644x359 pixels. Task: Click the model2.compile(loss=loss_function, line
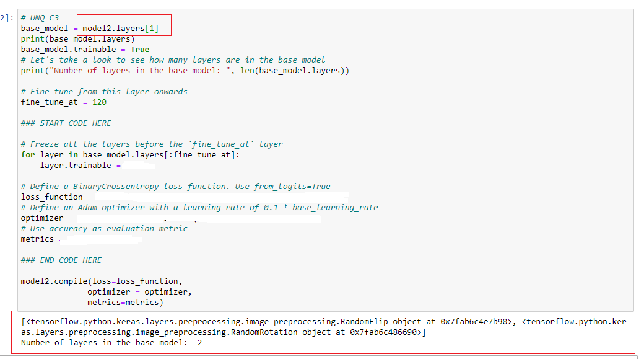[102, 281]
